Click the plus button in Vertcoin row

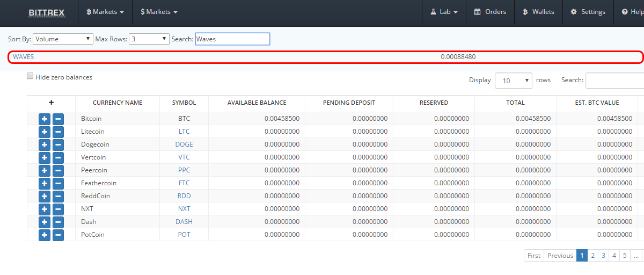[x=45, y=157]
